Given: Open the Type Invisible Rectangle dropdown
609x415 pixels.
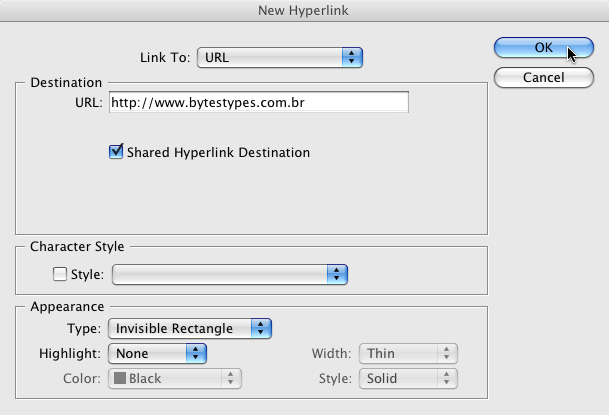Looking at the screenshot, I should 190,328.
